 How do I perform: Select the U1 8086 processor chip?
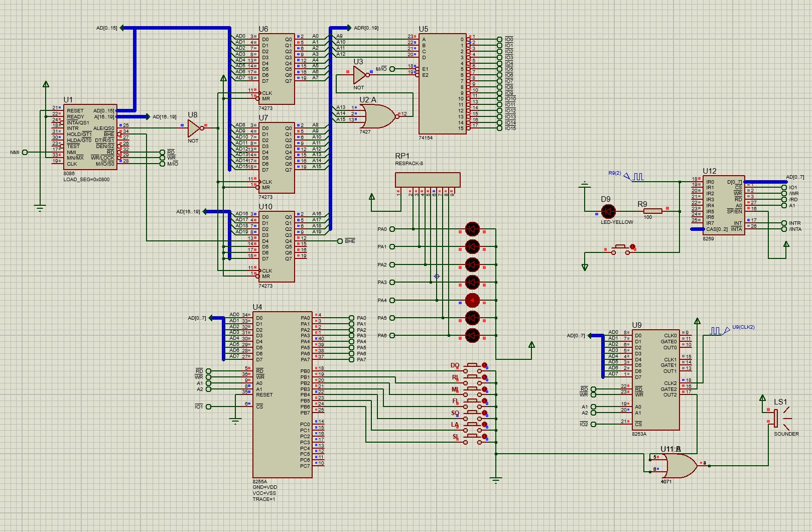[90, 137]
